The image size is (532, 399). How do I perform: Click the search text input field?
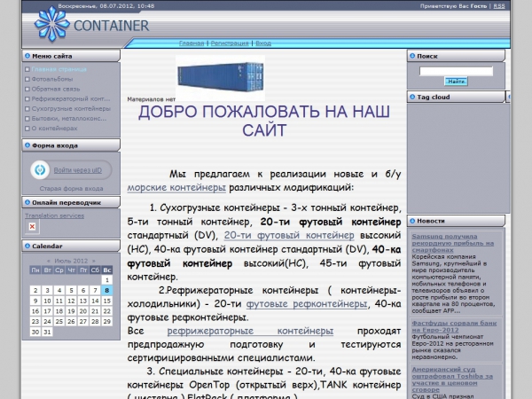pyautogui.click(x=456, y=70)
